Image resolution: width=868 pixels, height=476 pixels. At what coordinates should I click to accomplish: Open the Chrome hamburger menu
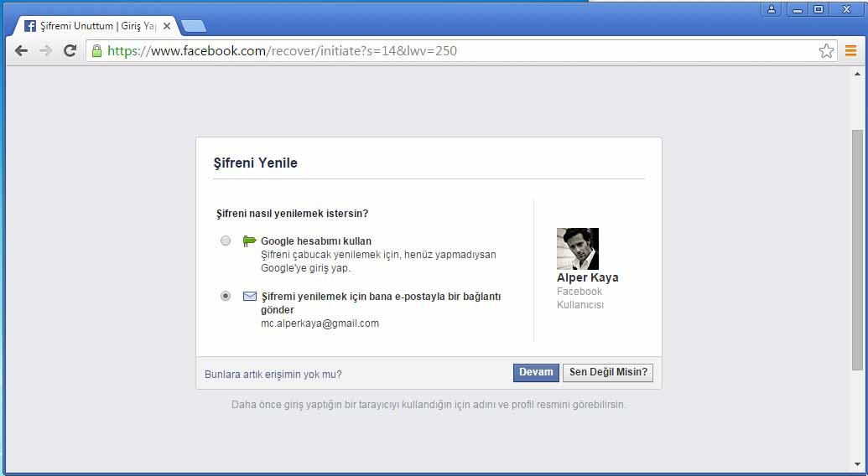point(850,51)
